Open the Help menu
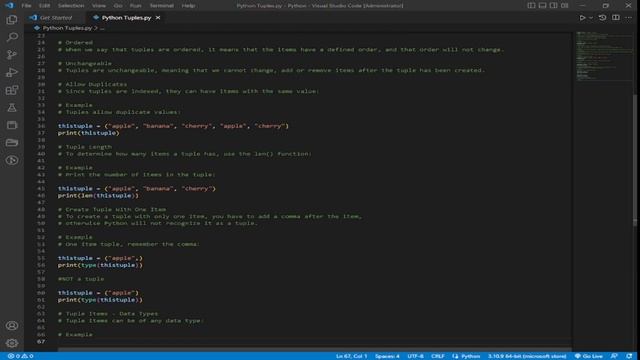 click(188, 6)
